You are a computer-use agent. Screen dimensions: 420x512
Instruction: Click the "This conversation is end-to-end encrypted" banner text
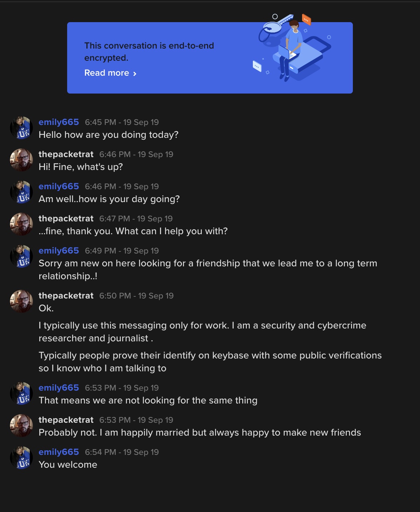[x=149, y=51]
